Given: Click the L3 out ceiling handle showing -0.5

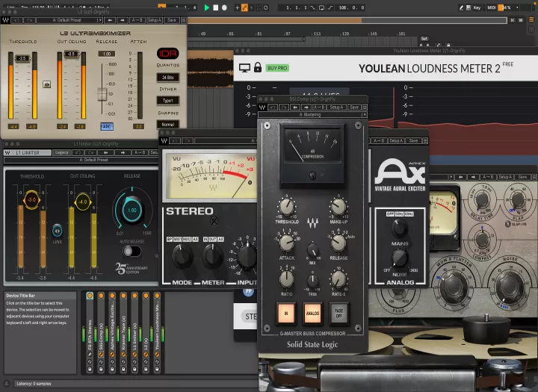Looking at the screenshot, I should pos(72,54).
